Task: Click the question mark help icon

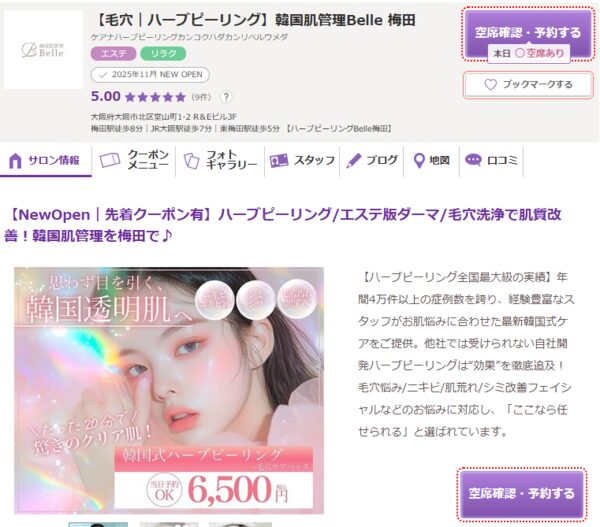Action: pyautogui.click(x=226, y=97)
